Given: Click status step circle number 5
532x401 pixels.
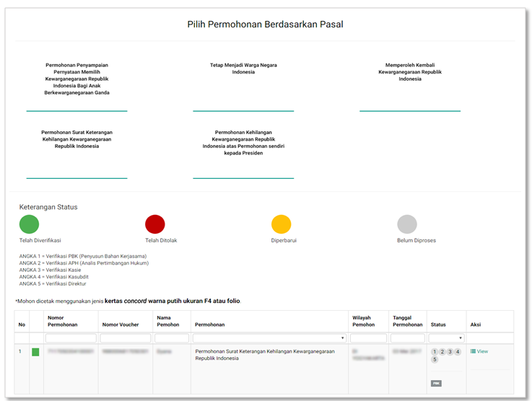Looking at the screenshot, I should click(x=435, y=359).
